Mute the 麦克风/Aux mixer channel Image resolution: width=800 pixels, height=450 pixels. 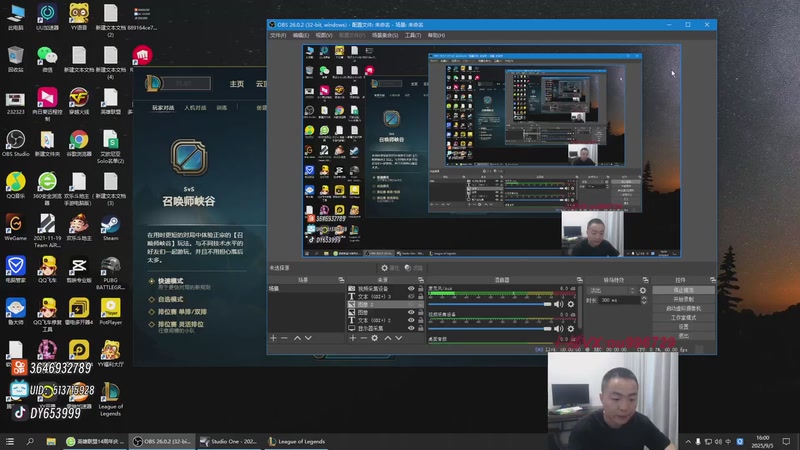(559, 304)
